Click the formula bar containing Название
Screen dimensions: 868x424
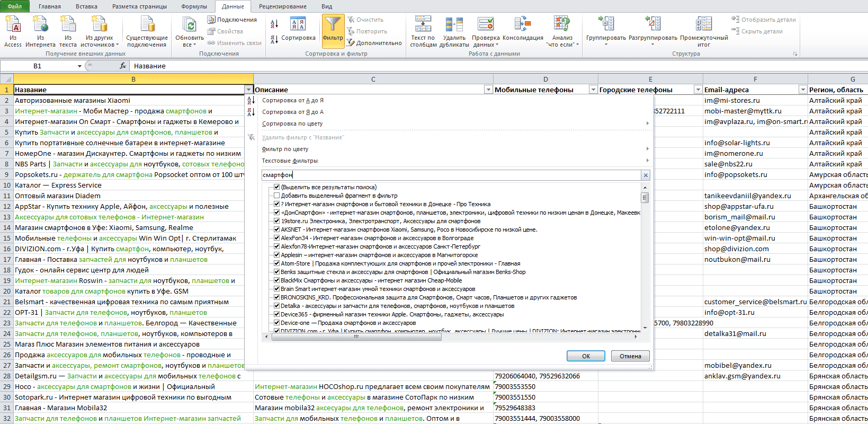pyautogui.click(x=498, y=66)
